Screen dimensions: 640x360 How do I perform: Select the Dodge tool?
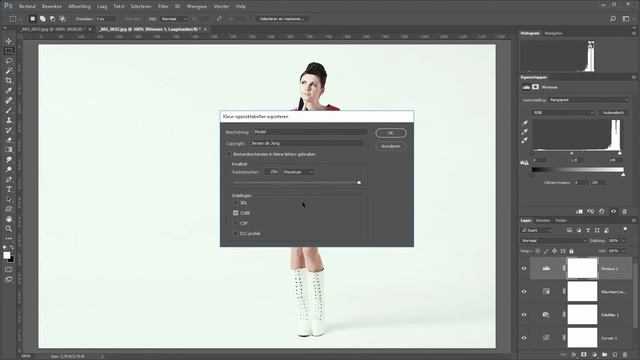pyautogui.click(x=9, y=169)
